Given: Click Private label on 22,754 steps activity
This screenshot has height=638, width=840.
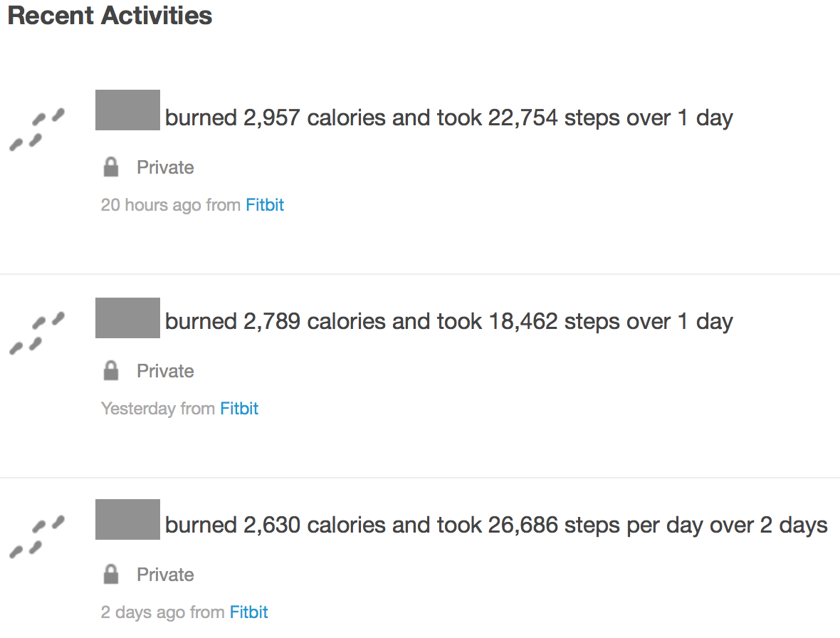Looking at the screenshot, I should point(165,167).
